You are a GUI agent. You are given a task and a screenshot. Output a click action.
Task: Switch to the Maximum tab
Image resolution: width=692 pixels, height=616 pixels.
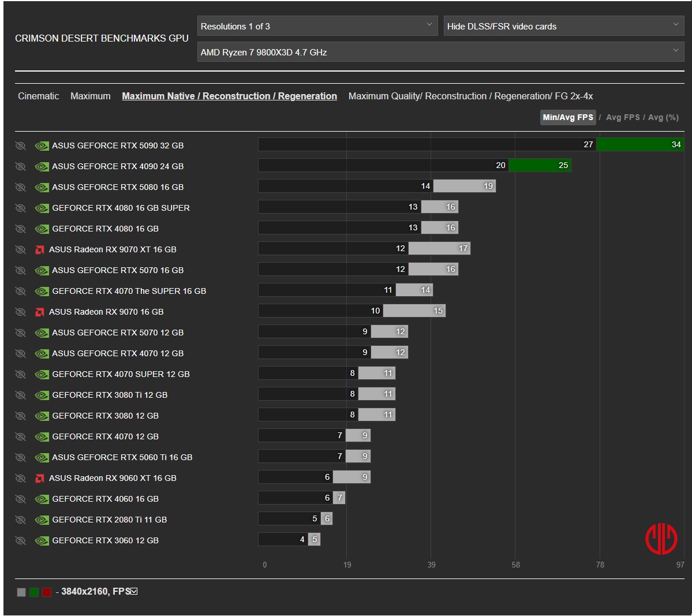(x=91, y=96)
